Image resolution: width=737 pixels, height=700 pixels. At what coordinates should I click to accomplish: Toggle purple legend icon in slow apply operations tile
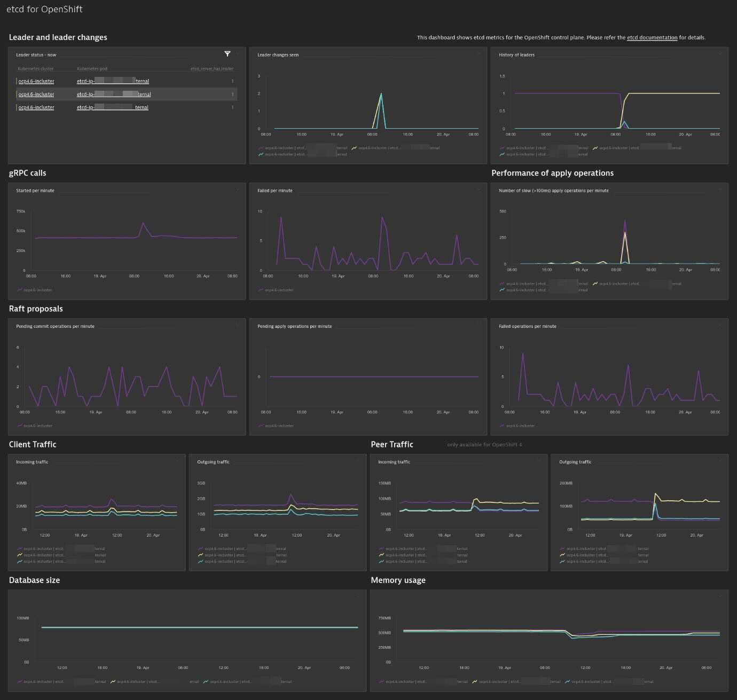502,284
